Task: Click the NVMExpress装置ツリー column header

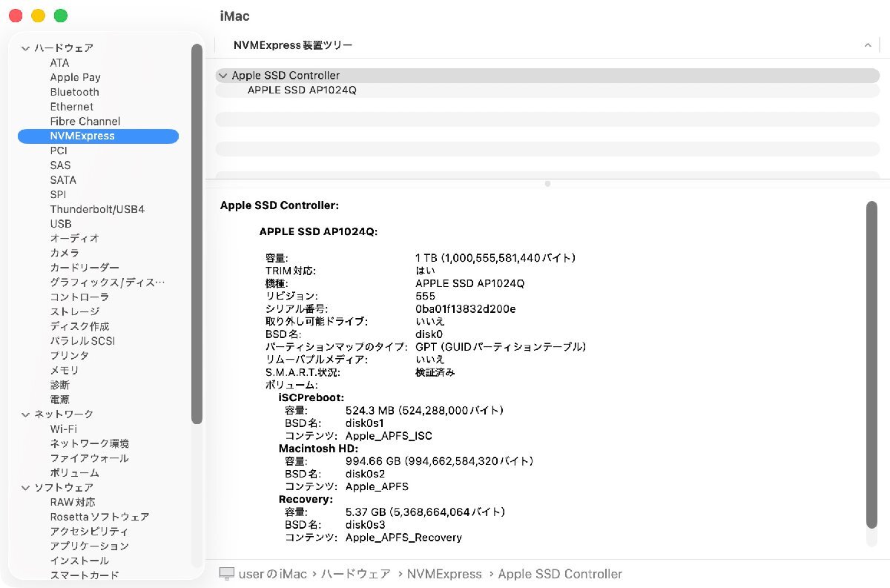Action: pyautogui.click(x=293, y=45)
